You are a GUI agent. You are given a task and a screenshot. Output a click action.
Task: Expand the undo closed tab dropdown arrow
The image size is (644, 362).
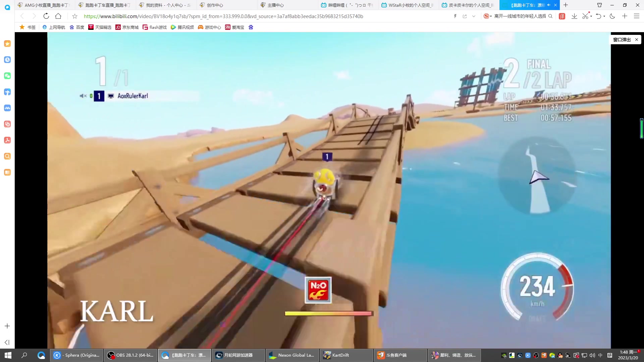[604, 16]
